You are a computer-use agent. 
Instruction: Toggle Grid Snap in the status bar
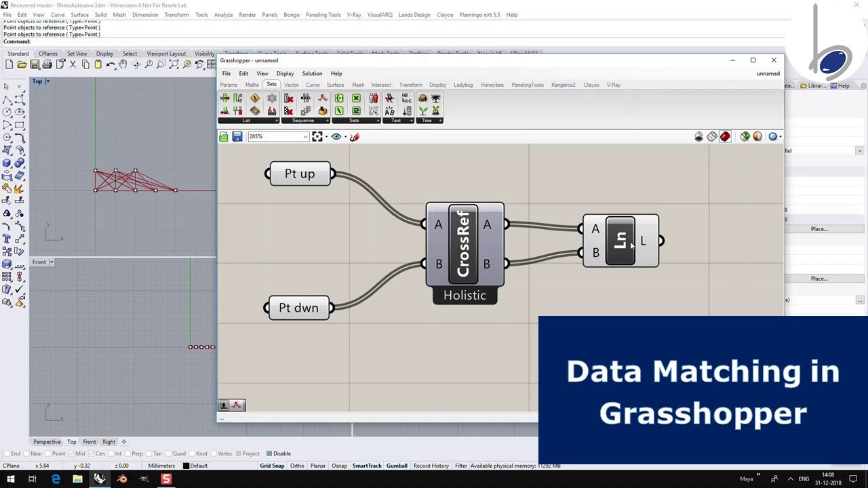pos(272,466)
